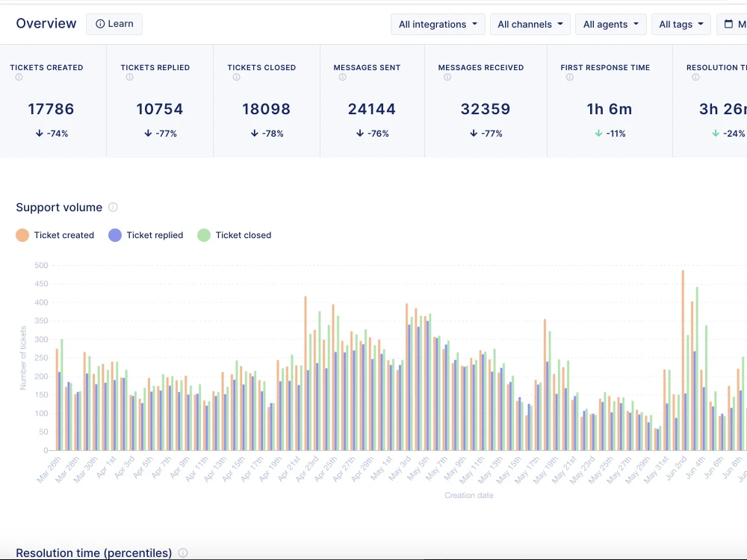Click the Support volume section title
This screenshot has width=747, height=560.
click(x=59, y=208)
